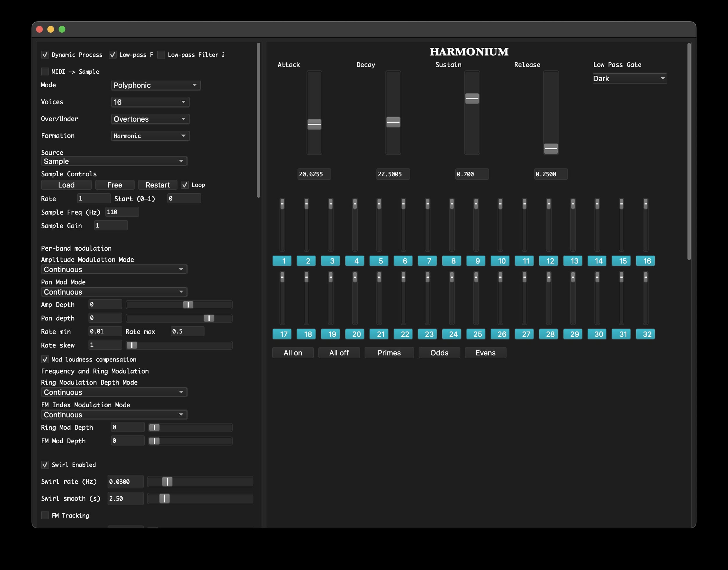
Task: Toggle harmonic band 1 button
Action: tap(282, 261)
